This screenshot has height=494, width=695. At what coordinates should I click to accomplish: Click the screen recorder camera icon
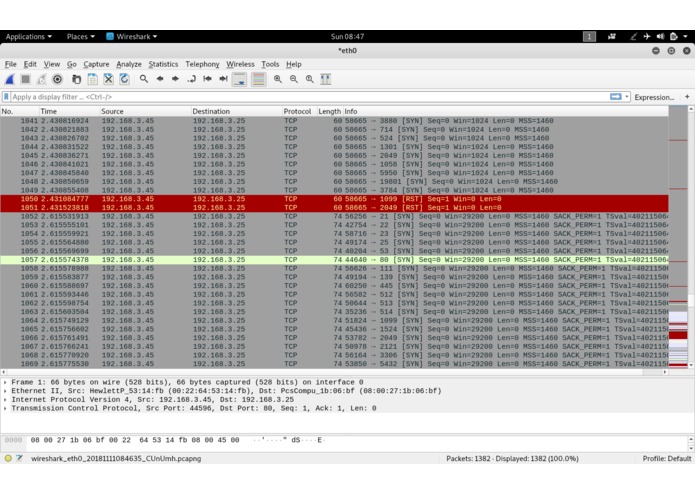[612, 37]
